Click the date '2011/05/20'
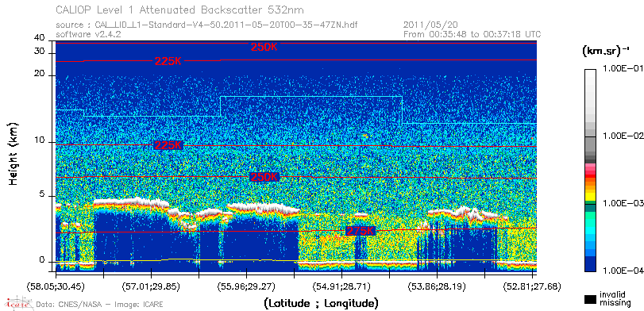This screenshot has width=644, height=311. coord(430,25)
